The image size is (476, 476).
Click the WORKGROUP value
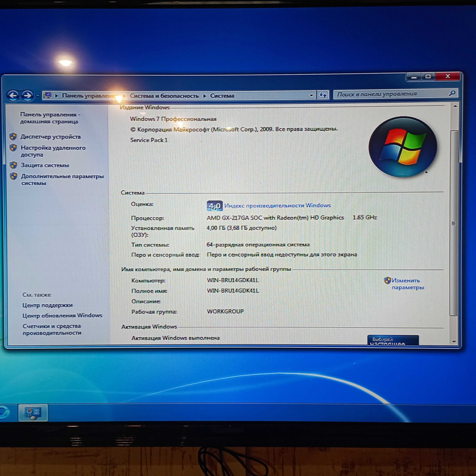tap(225, 311)
